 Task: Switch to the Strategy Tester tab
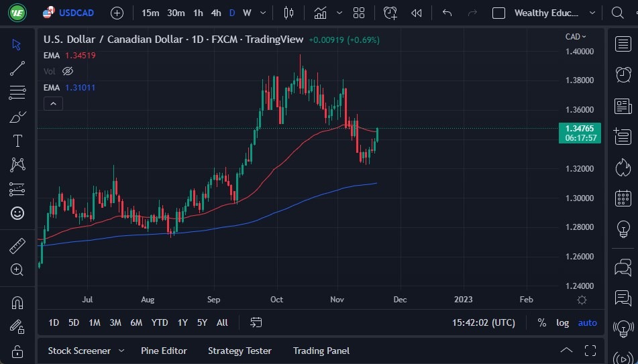click(240, 351)
